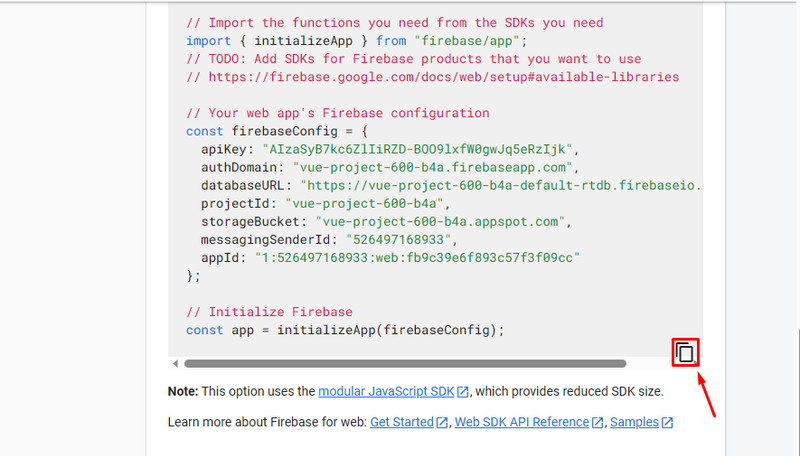Image resolution: width=800 pixels, height=456 pixels.
Task: Click the page vertical scrollbar thumb
Action: 798,393
